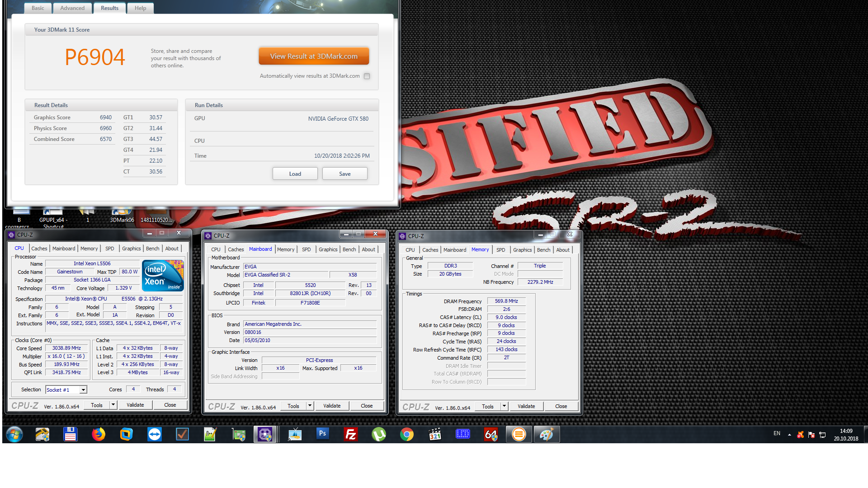
Task: Click the Load button in Run Details
Action: click(295, 174)
